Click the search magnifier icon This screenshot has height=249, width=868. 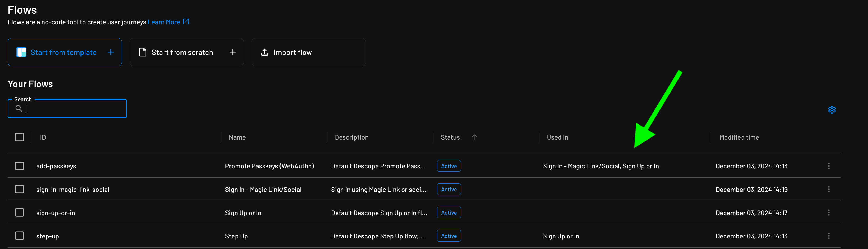[19, 108]
